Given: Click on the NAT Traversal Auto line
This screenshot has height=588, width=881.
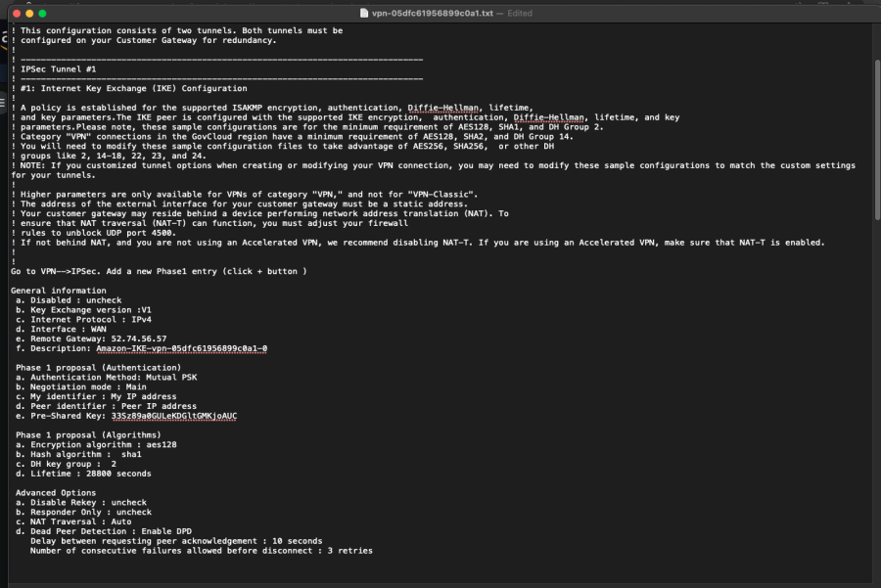Looking at the screenshot, I should [x=76, y=521].
